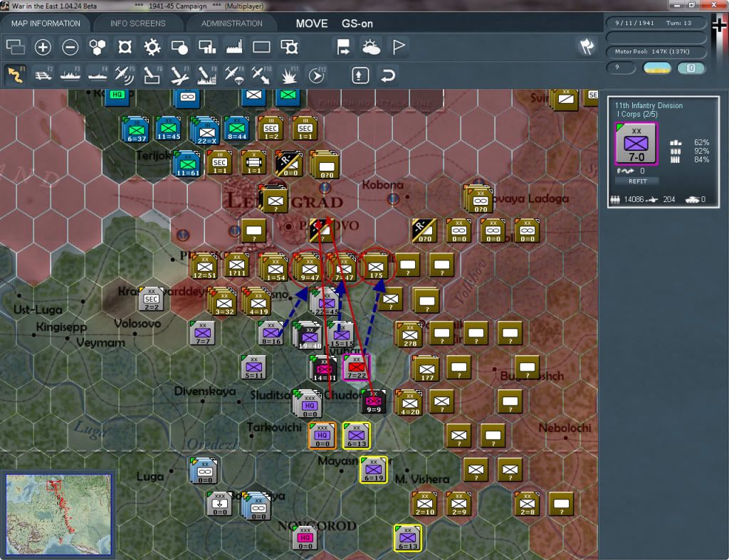Select Air recon mode (F5) icon

pos(125,75)
